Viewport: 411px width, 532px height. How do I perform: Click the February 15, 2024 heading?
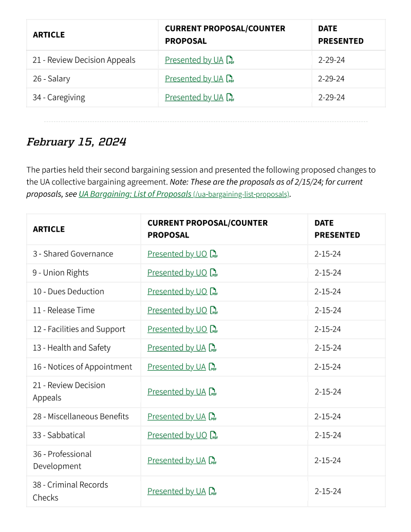pos(76,142)
